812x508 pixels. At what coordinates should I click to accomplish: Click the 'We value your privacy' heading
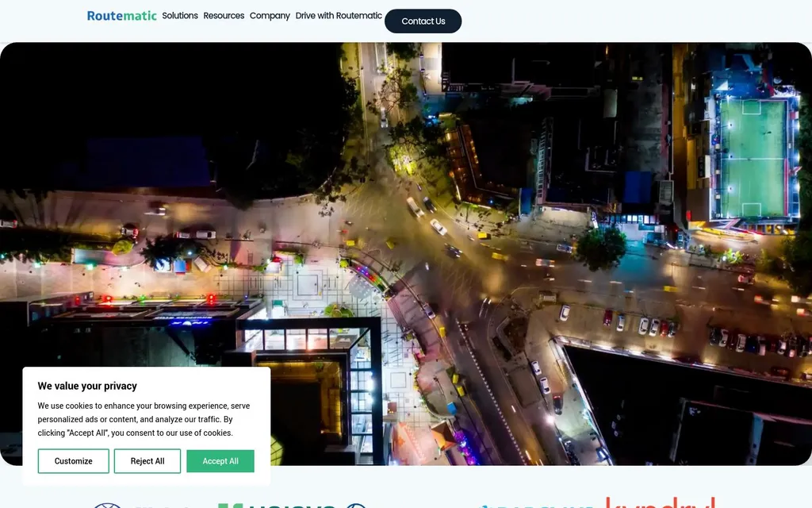click(87, 386)
